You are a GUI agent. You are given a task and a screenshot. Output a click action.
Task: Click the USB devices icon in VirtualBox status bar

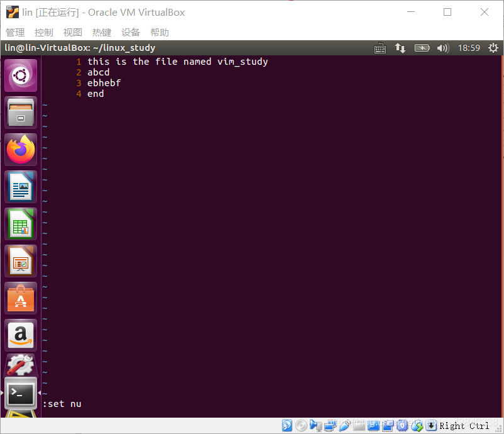click(344, 425)
